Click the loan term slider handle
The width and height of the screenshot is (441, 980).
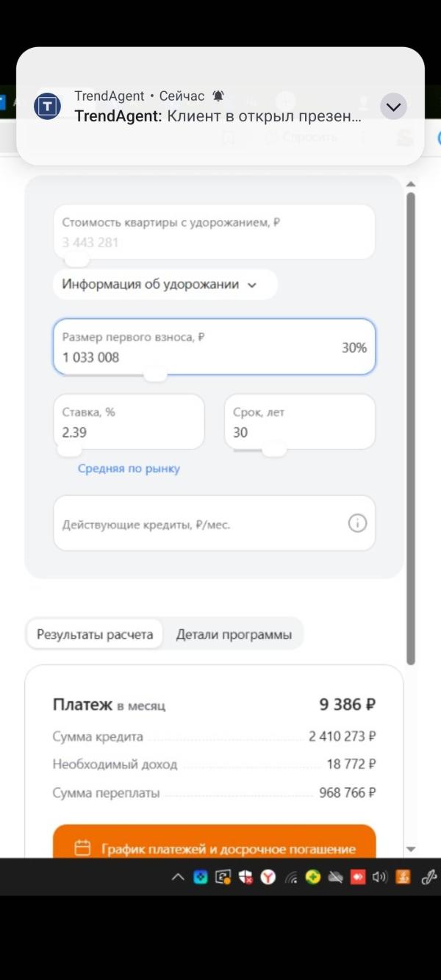click(274, 449)
